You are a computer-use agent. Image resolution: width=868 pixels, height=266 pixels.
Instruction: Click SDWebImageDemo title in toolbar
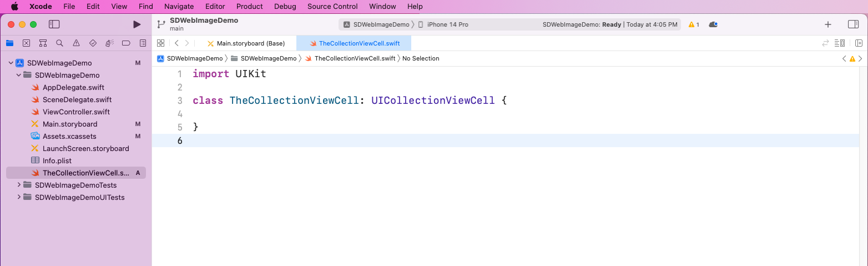(x=204, y=21)
